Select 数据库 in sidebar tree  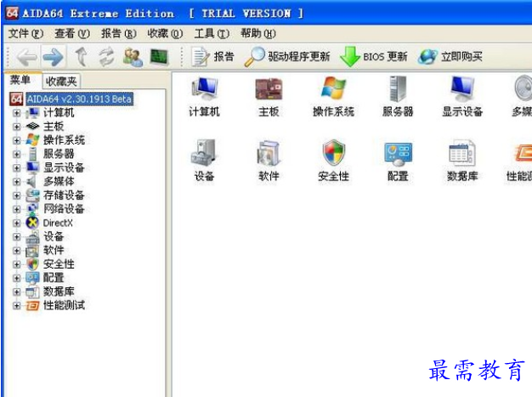59,292
